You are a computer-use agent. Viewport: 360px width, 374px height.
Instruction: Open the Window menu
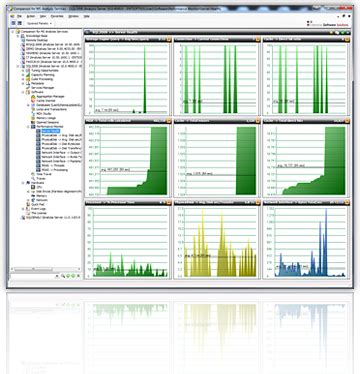[x=73, y=16]
